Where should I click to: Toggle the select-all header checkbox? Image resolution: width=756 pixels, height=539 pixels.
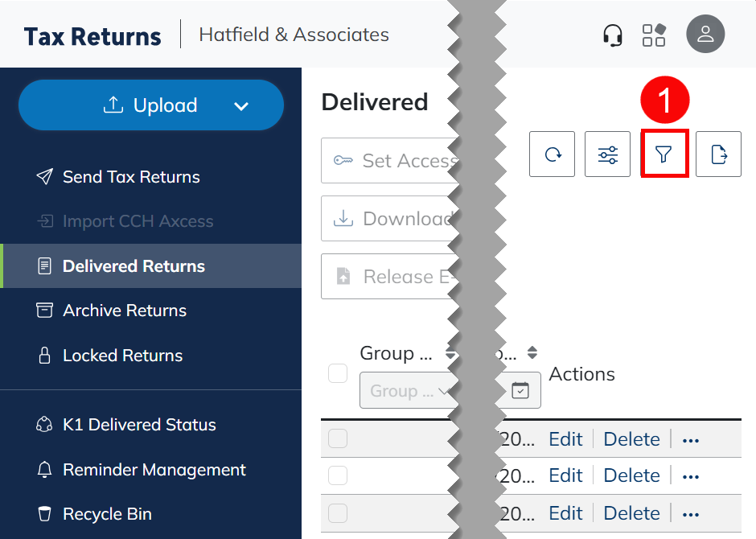click(x=338, y=373)
